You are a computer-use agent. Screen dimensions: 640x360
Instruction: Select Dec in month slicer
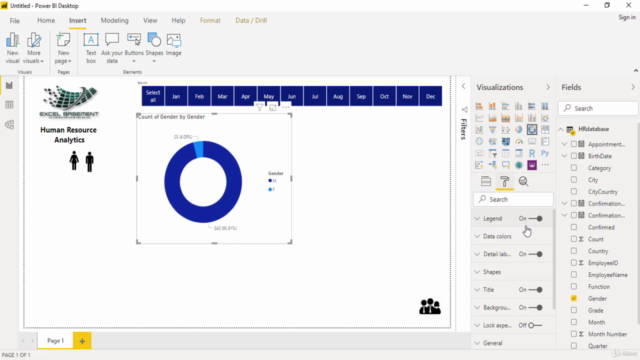[x=431, y=96]
